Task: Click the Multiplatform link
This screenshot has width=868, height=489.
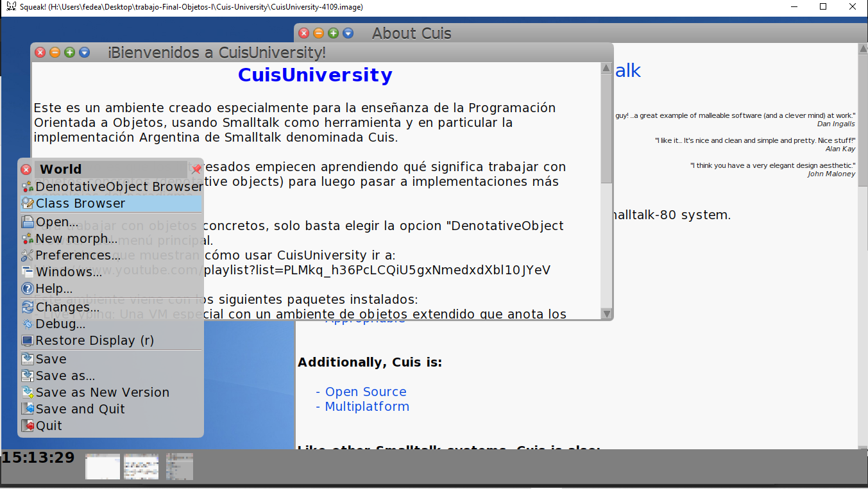Action: coord(366,406)
